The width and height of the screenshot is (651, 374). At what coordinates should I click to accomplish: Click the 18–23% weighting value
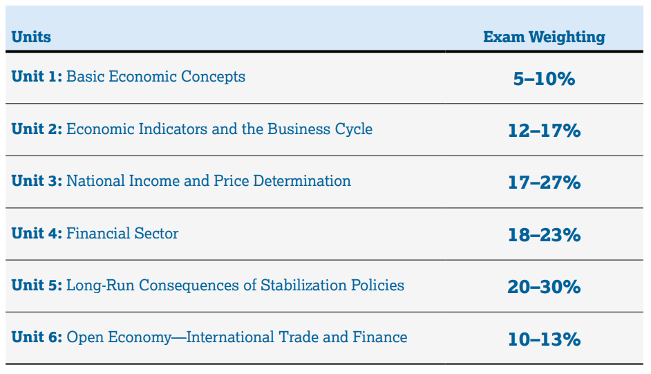[x=544, y=235]
